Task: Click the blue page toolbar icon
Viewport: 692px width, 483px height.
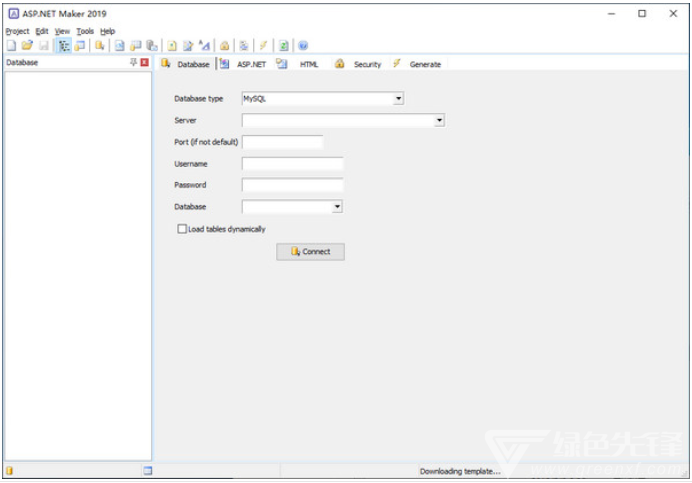Action: [120, 45]
